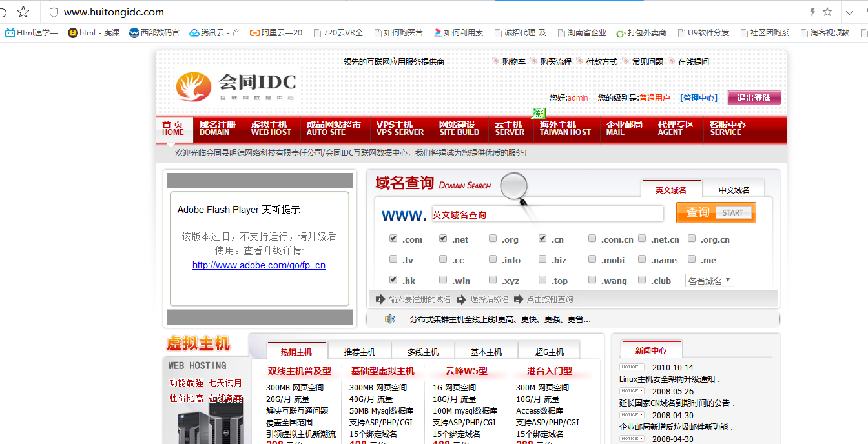
Task: Click the speaker announcement icon
Action: click(x=390, y=319)
